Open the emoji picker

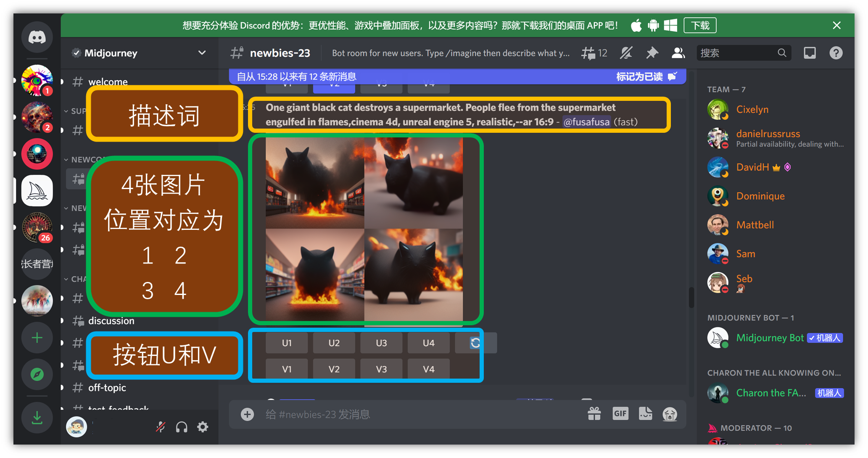click(x=670, y=414)
